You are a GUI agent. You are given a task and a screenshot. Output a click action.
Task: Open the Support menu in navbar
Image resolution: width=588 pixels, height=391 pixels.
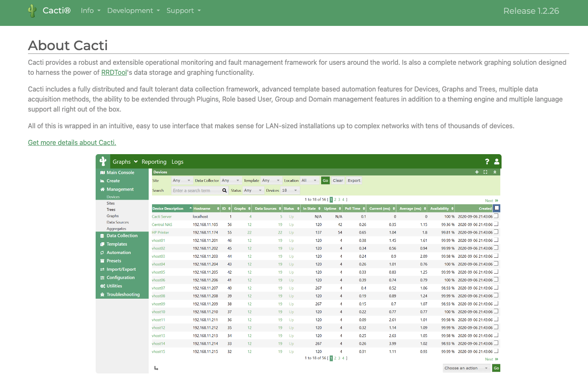coord(183,11)
